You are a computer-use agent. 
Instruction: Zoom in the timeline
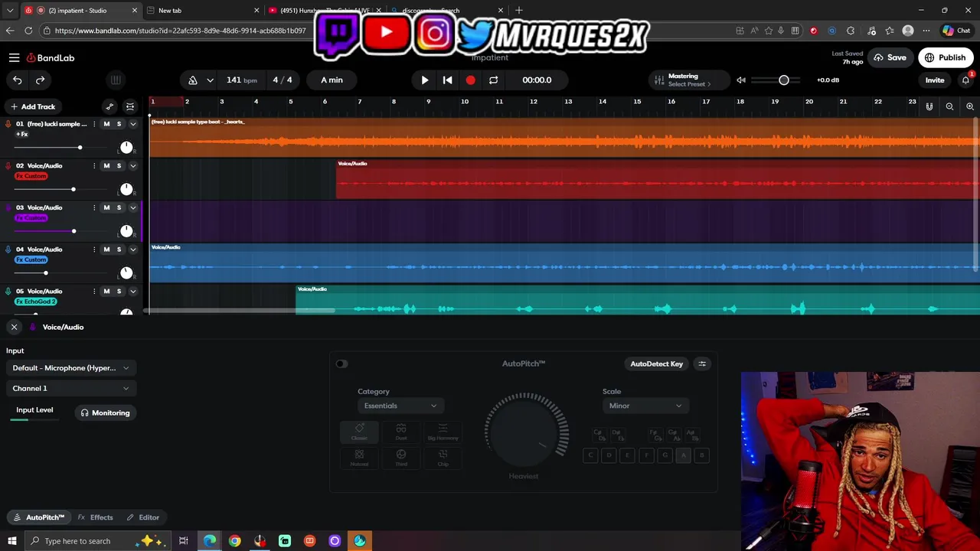click(970, 106)
